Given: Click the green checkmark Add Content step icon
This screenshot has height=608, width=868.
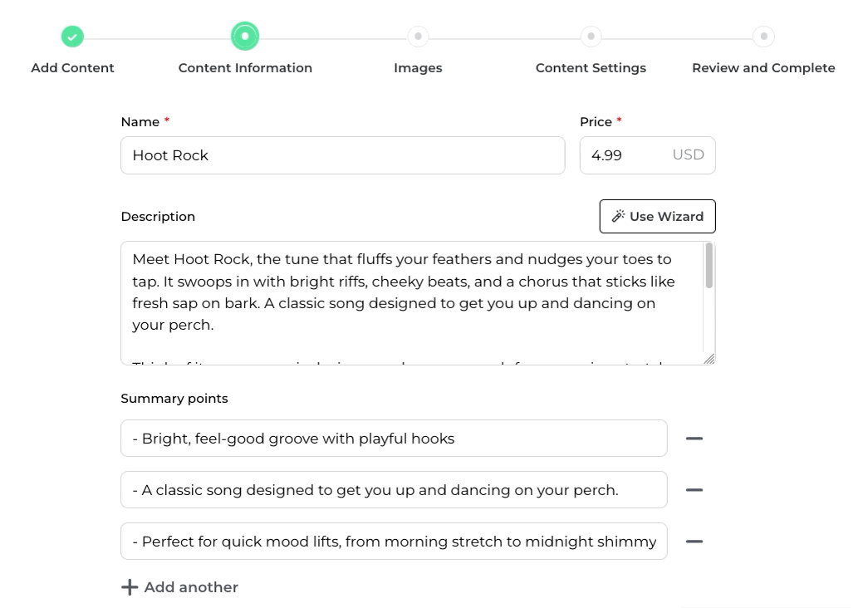Looking at the screenshot, I should 72,37.
